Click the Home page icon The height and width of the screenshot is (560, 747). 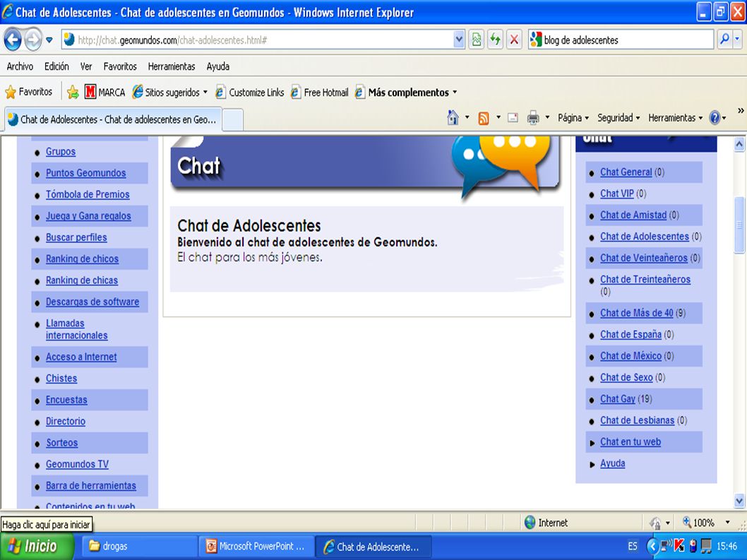click(x=453, y=117)
